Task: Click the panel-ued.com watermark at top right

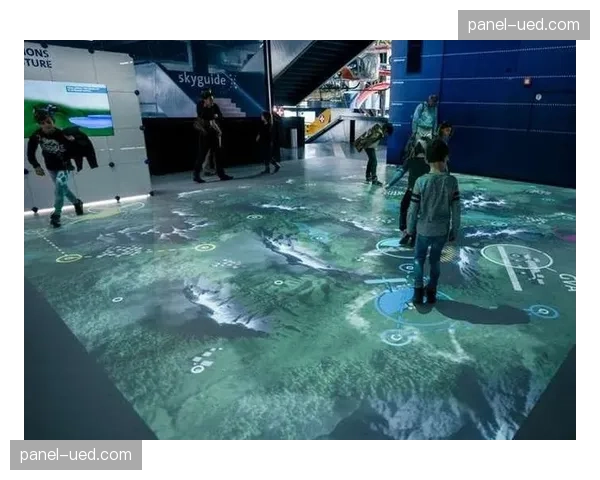Action: point(523,24)
